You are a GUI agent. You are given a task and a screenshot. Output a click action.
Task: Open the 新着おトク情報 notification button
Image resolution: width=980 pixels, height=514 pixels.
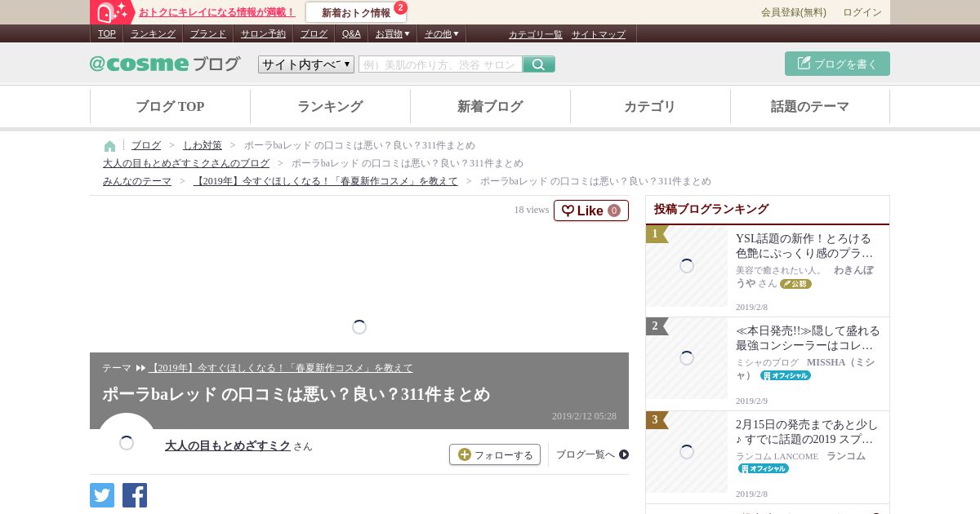(356, 12)
